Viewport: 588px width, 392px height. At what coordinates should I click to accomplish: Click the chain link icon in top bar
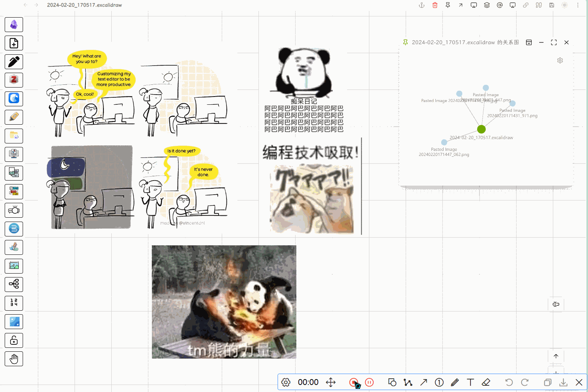[526, 5]
